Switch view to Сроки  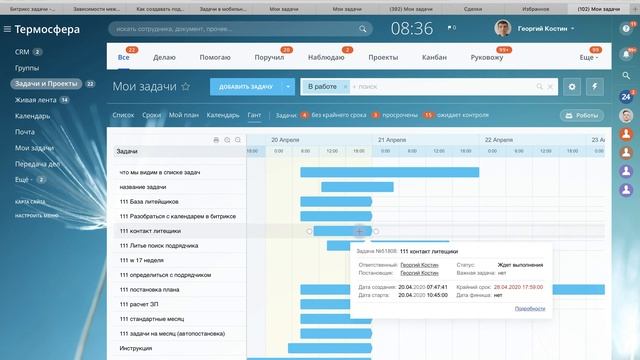tap(151, 115)
